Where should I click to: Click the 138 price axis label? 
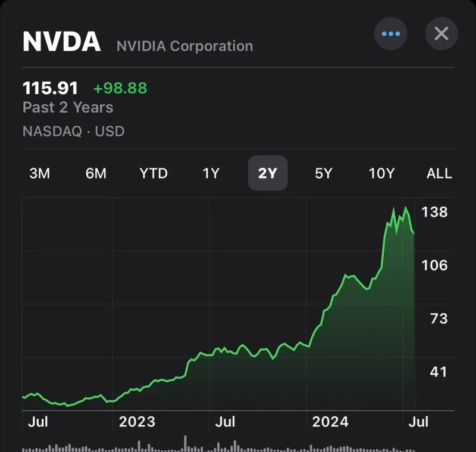(434, 213)
